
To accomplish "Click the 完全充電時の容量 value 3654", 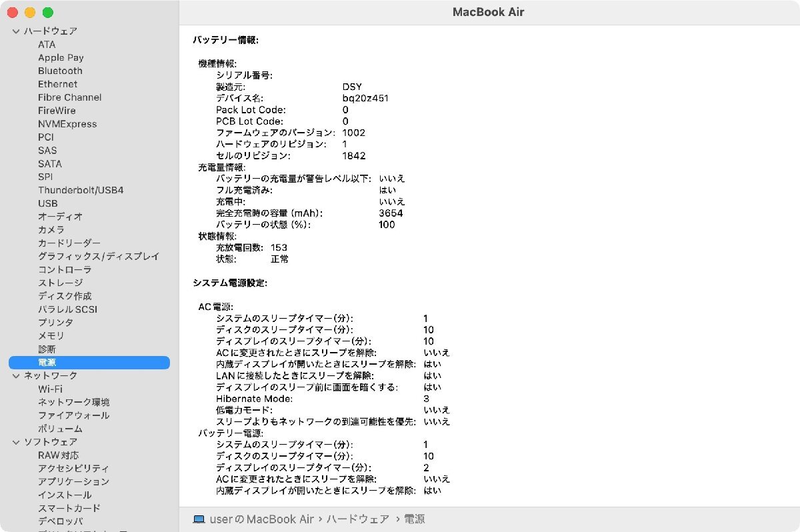I will [391, 213].
